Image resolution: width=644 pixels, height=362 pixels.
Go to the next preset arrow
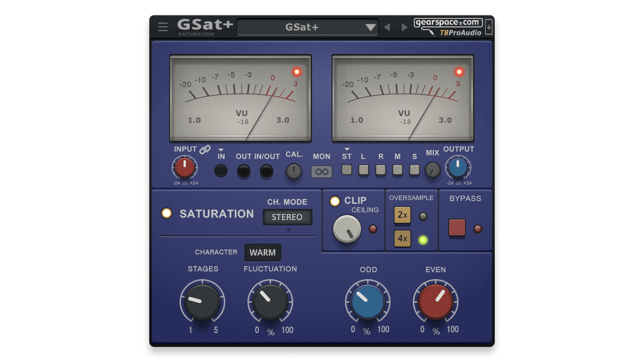click(405, 27)
